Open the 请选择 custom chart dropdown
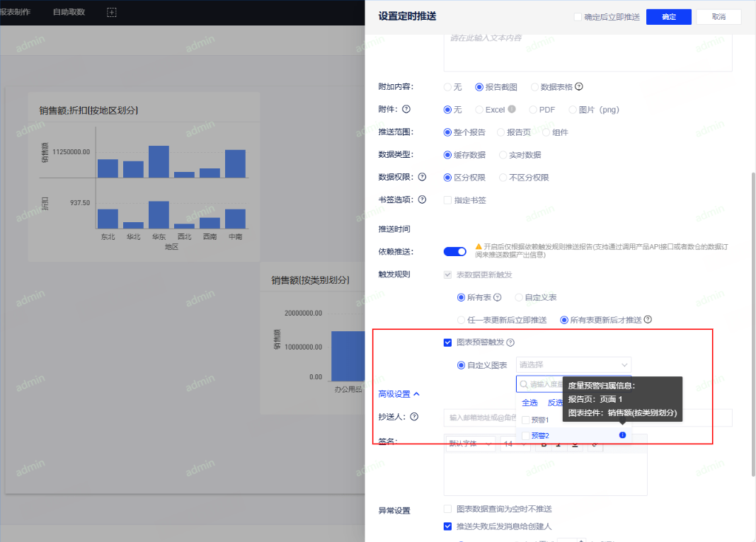Screen dimensions: 756x542 pos(573,365)
